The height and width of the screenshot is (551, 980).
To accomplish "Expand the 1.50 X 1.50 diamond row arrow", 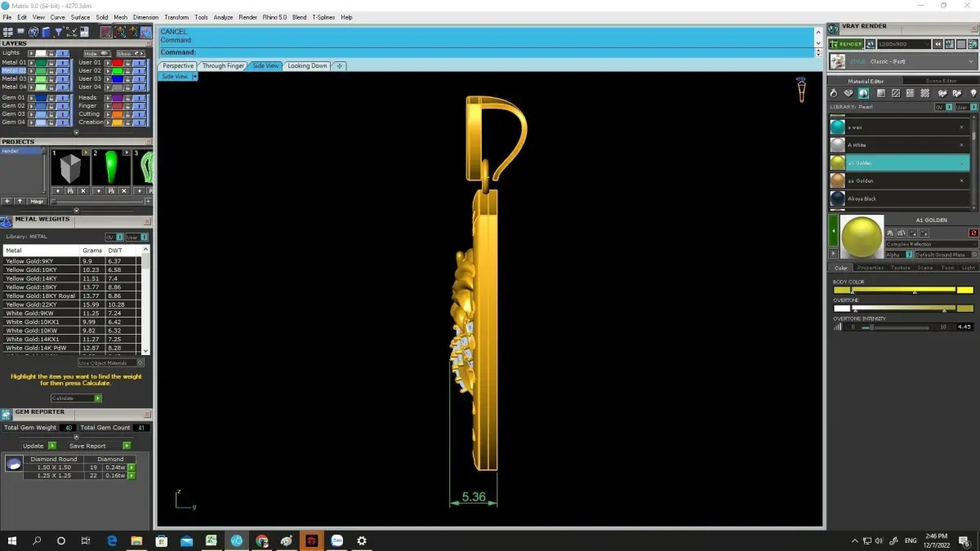I will coord(131,467).
